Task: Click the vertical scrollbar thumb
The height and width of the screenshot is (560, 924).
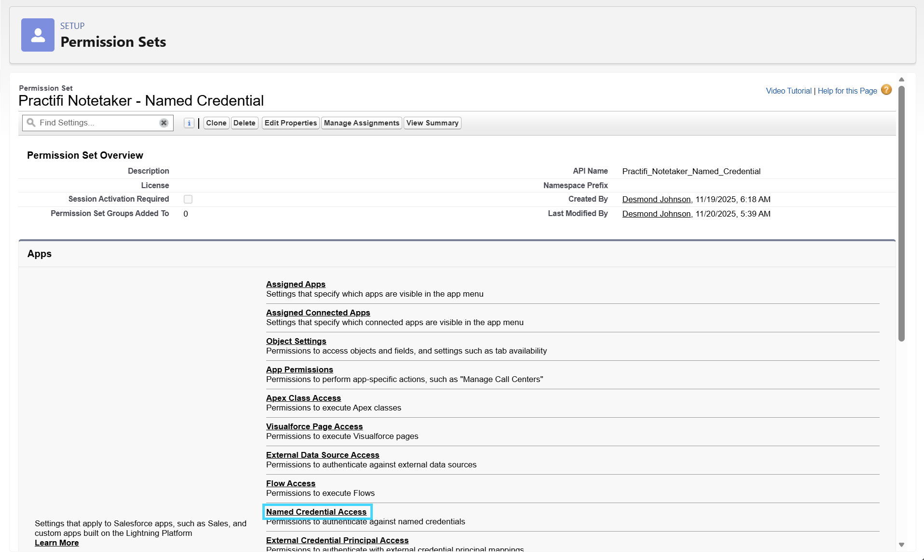Action: (x=901, y=214)
